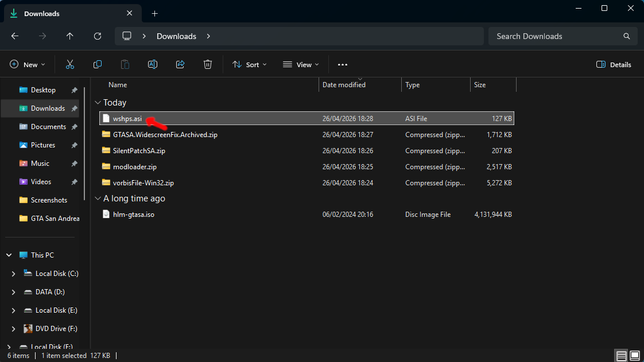644x362 pixels.
Task: Expand DATA (D:) node
Action: point(14,292)
